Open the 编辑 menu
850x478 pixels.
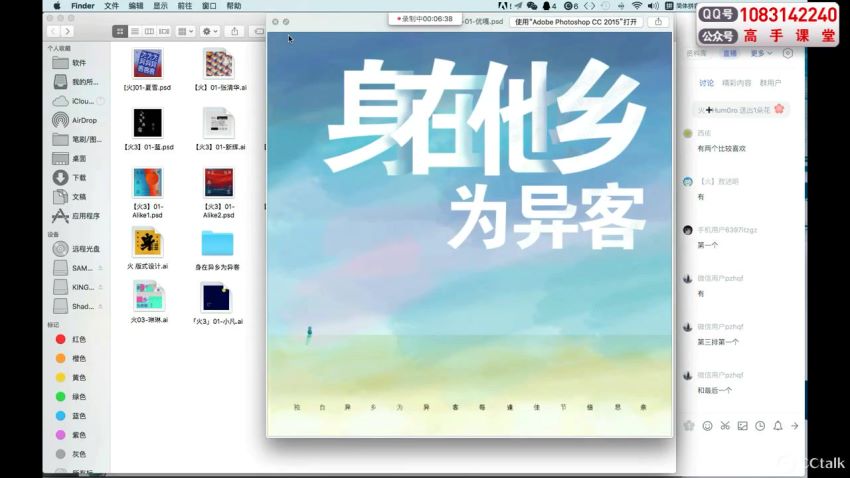click(x=136, y=5)
